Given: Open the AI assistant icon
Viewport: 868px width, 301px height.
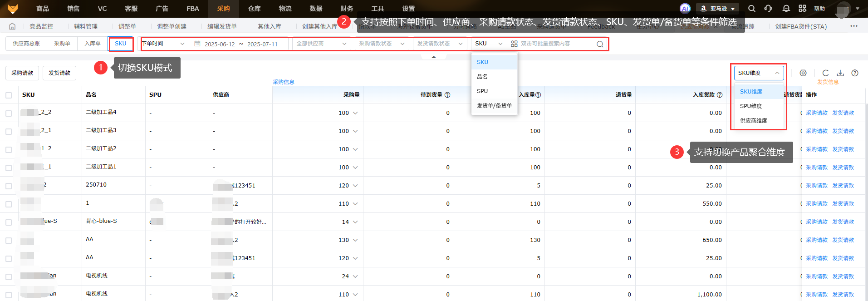Looking at the screenshot, I should point(685,8).
